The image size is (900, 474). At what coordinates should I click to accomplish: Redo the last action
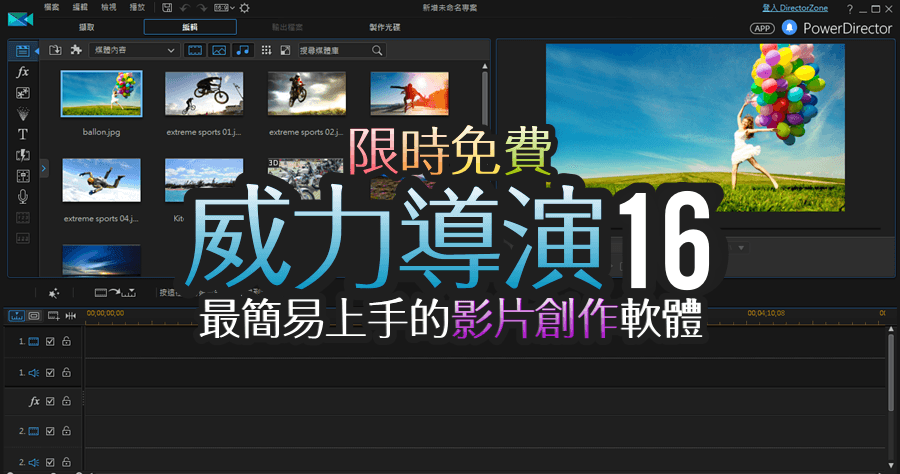[201, 8]
